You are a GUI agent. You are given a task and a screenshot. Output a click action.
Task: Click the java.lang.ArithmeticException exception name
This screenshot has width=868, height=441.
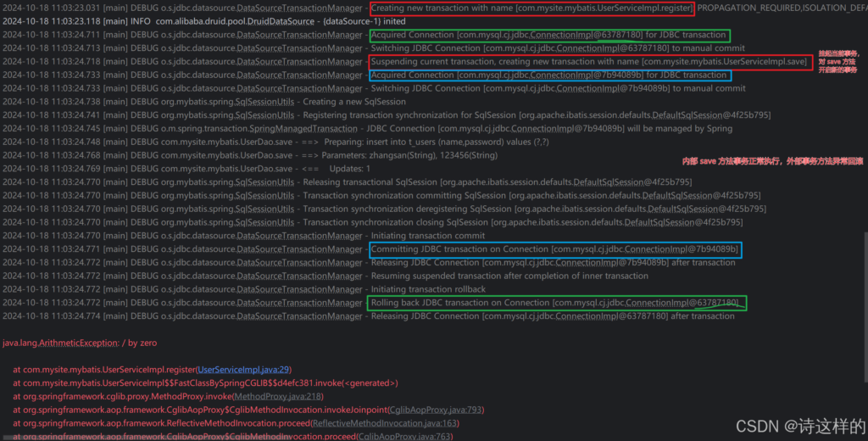click(x=61, y=343)
